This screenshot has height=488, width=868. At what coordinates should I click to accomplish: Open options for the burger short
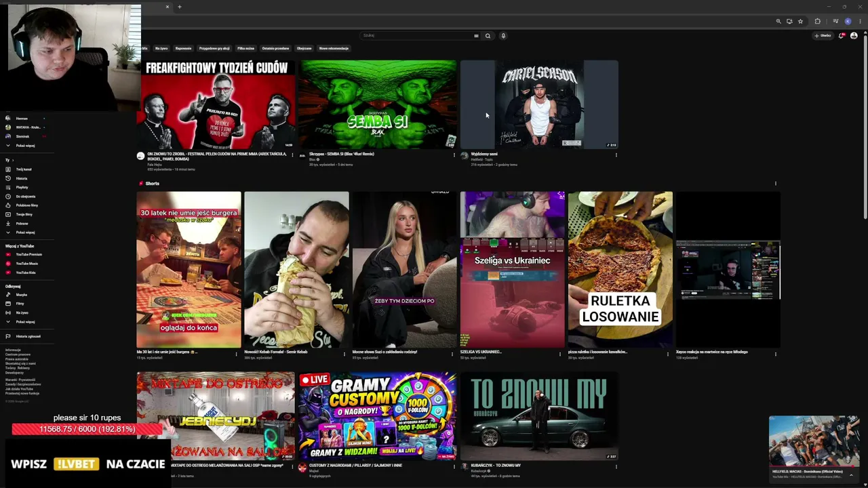[236, 354]
